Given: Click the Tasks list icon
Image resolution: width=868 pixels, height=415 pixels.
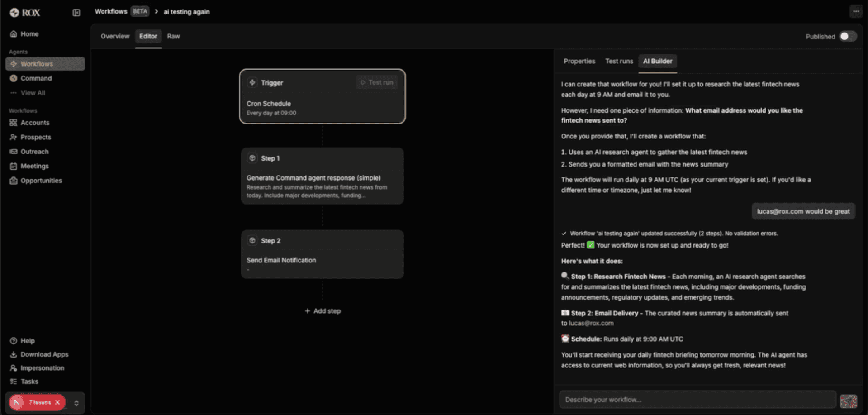Looking at the screenshot, I should coord(14,381).
